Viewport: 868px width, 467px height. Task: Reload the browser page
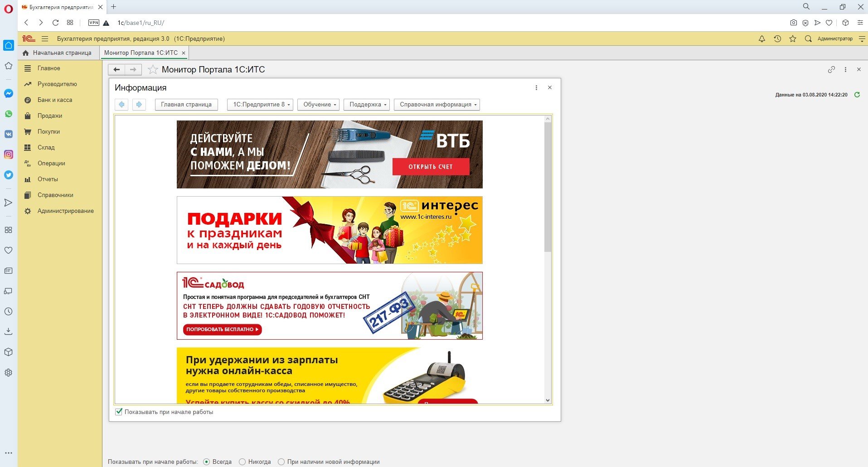55,23
